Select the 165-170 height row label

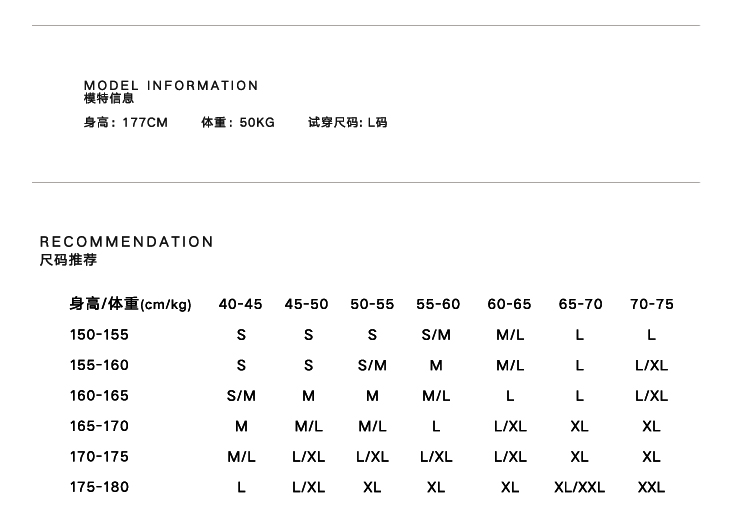click(x=99, y=426)
